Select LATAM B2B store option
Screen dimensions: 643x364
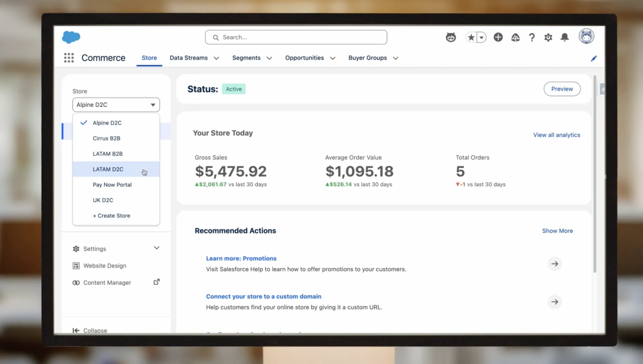(x=116, y=154)
